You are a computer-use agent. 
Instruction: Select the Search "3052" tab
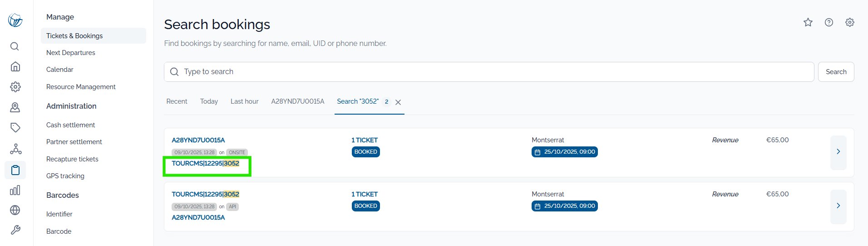(358, 101)
